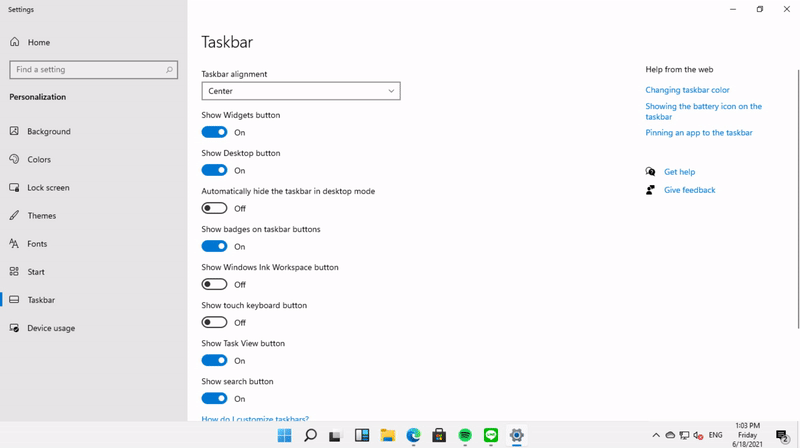
Task: Toggle the Show Desktop button switch
Action: [214, 170]
